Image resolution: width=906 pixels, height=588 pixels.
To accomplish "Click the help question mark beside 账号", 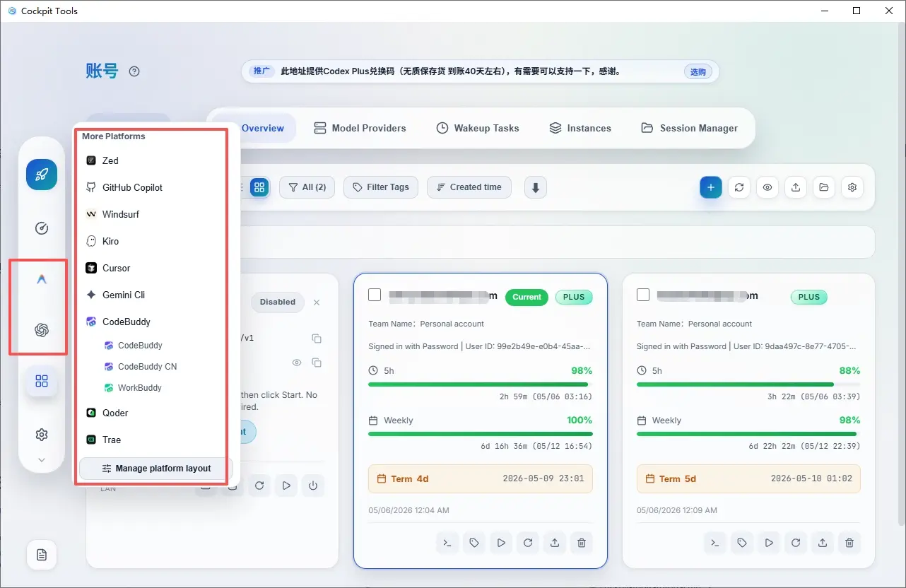I will (x=134, y=71).
